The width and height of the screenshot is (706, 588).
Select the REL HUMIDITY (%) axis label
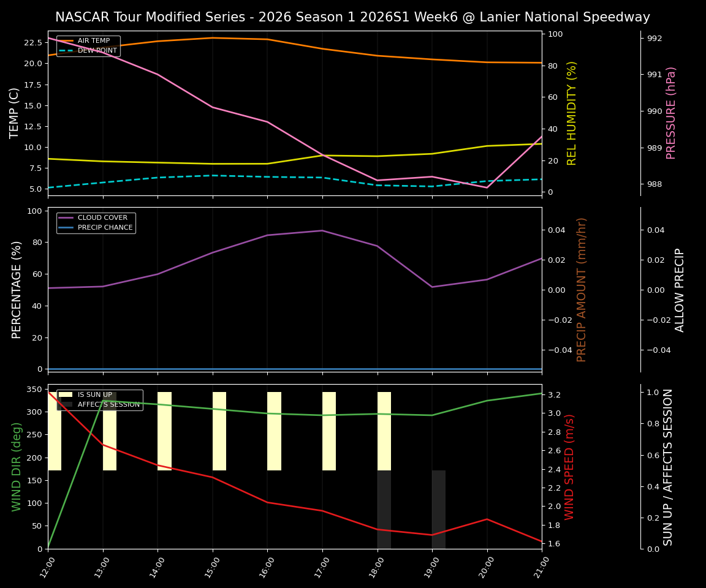point(572,111)
